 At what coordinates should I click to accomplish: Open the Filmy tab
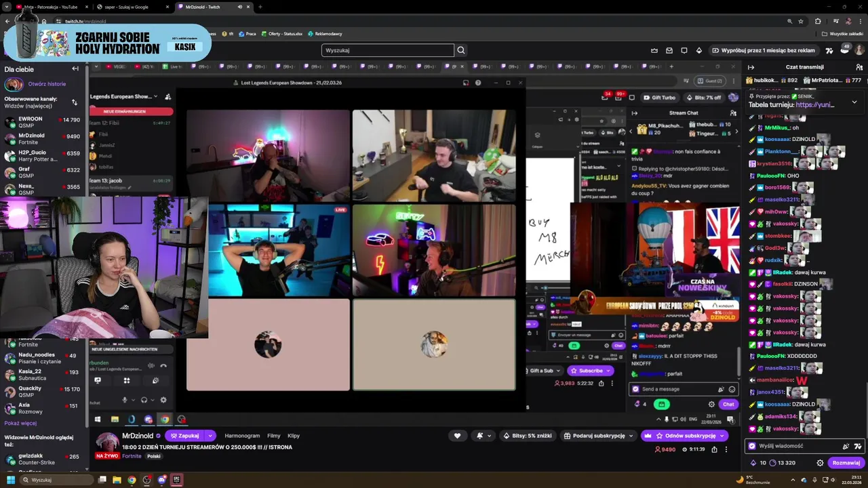[274, 436]
